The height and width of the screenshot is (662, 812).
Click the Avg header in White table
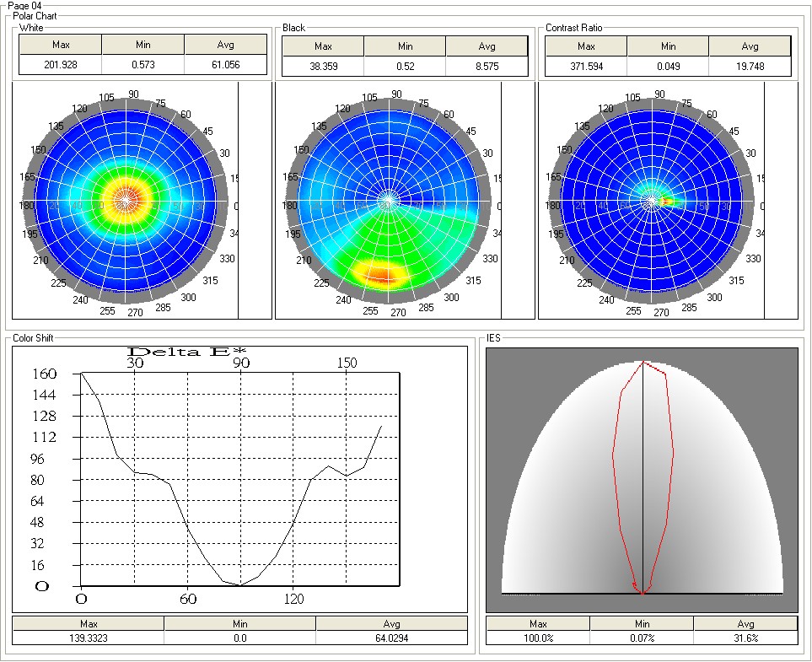click(225, 46)
